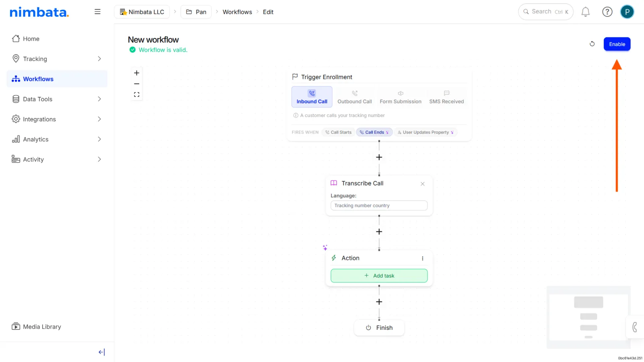Expand the Tracking menu chevron

99,59
